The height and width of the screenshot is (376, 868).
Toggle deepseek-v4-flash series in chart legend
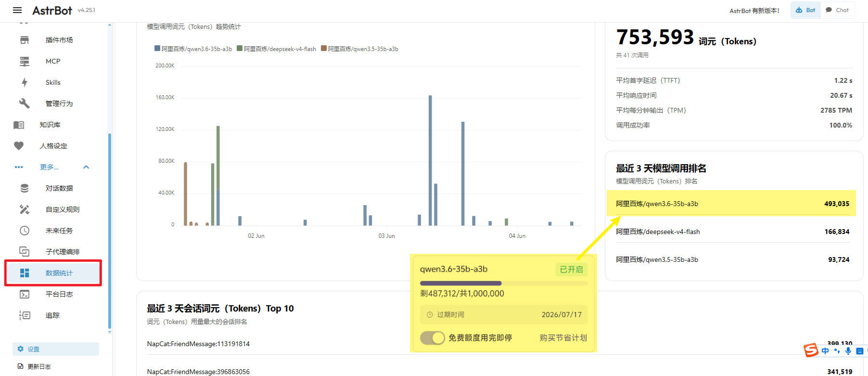(276, 49)
